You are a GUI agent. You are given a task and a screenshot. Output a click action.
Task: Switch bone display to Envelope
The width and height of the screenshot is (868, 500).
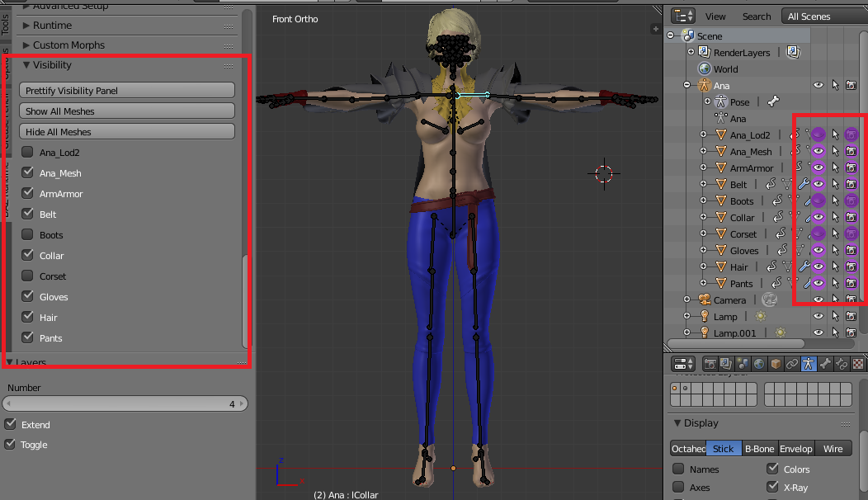tap(796, 449)
